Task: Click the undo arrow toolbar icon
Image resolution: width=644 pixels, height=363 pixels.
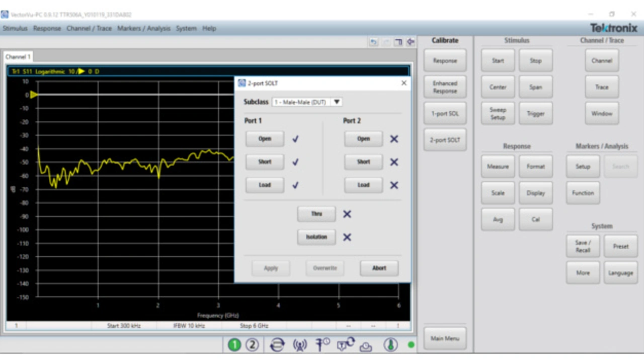Action: pos(373,42)
